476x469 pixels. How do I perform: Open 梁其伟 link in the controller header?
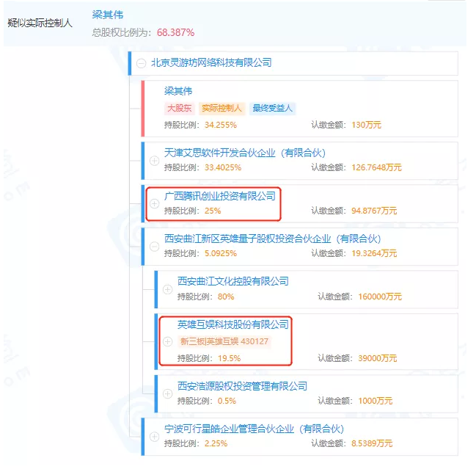108,15
